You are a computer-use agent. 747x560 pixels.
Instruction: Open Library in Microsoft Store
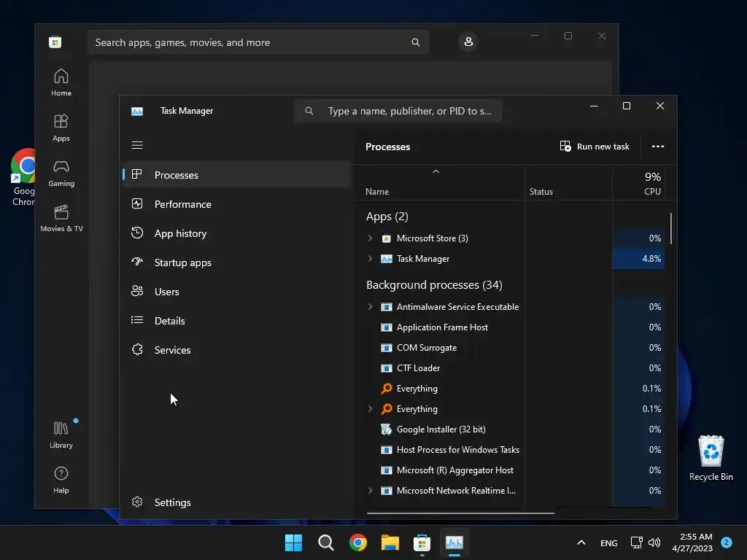pyautogui.click(x=61, y=435)
